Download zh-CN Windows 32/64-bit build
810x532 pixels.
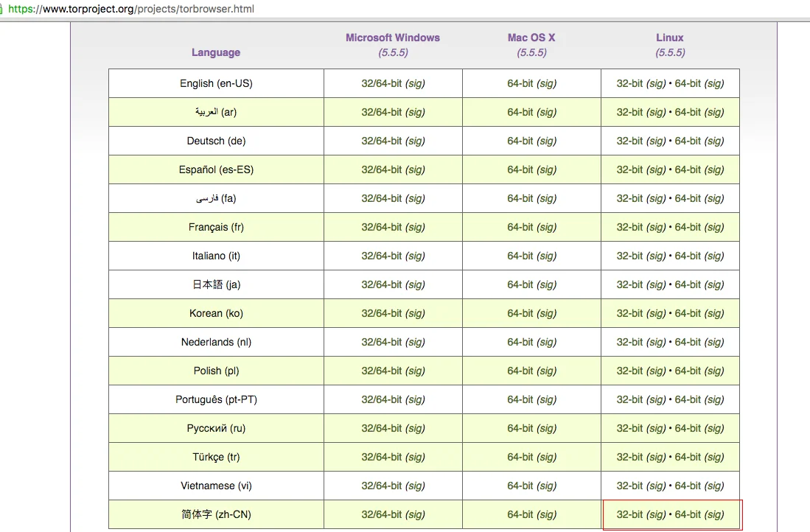(x=381, y=514)
